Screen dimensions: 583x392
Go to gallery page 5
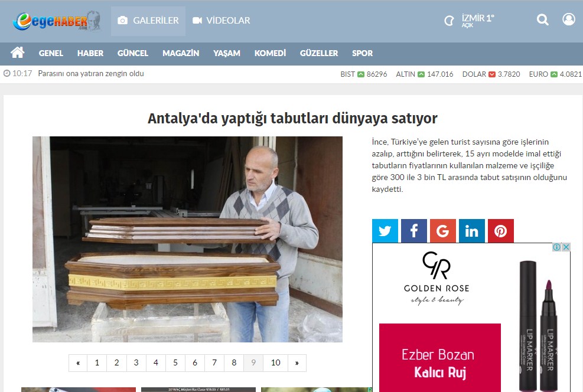(175, 363)
